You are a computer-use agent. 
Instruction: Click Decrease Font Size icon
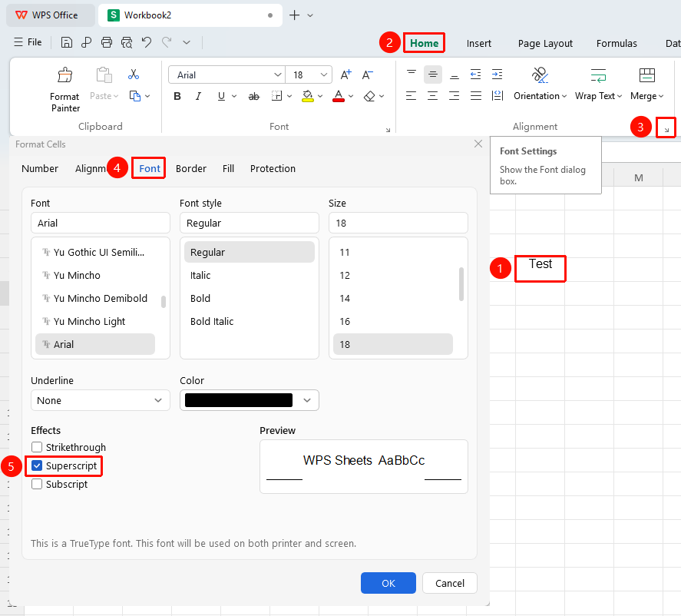[x=368, y=75]
